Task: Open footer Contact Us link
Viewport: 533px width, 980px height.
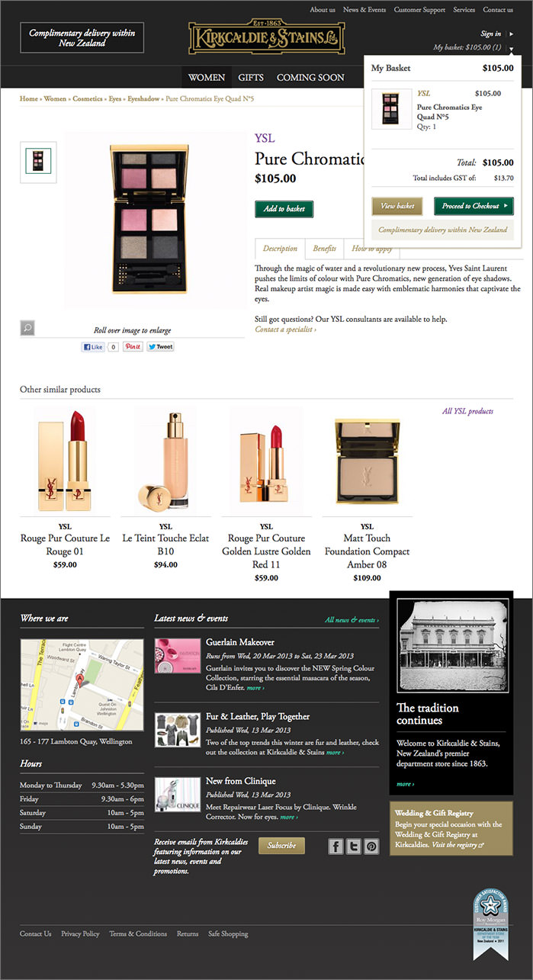Action: click(x=36, y=933)
